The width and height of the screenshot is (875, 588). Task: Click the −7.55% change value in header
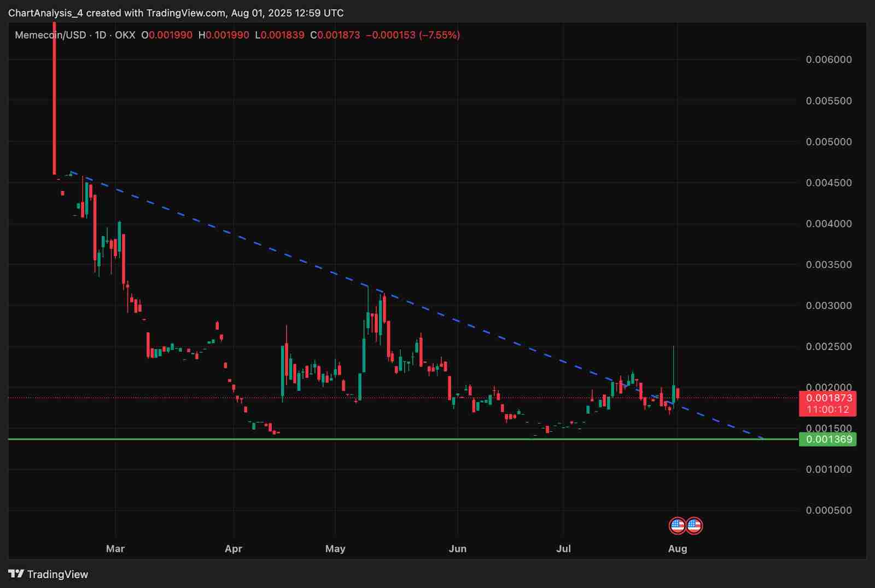coord(440,35)
